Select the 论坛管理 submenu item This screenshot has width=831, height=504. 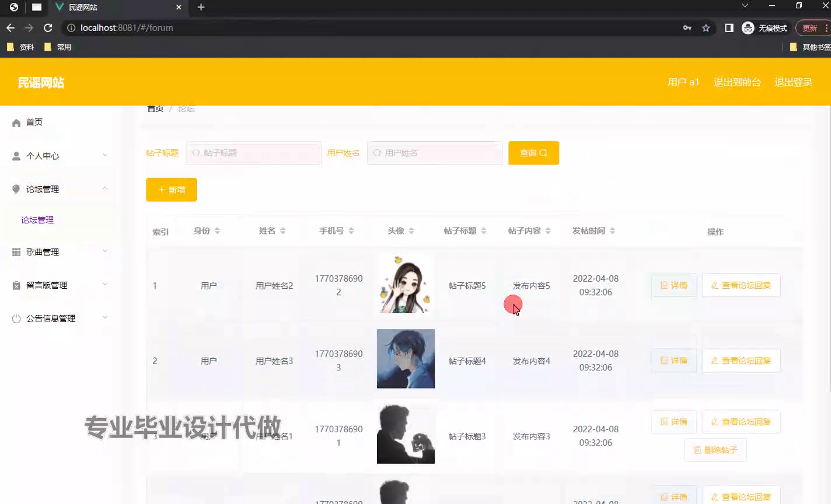(x=37, y=220)
